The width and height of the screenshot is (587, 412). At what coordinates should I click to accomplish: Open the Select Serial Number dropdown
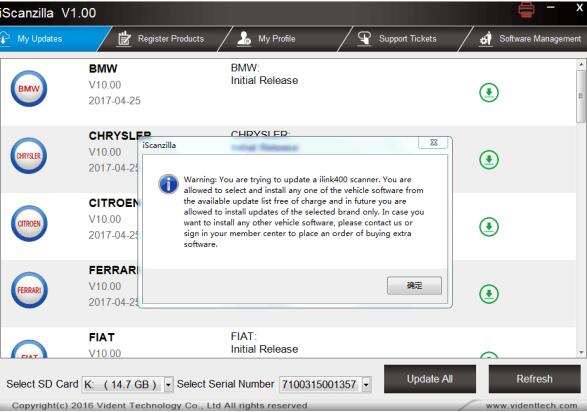[x=366, y=384]
